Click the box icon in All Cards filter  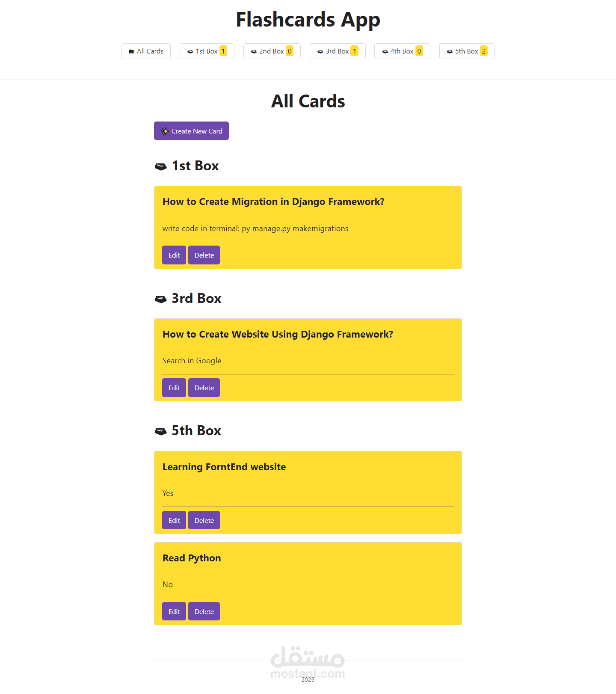pyautogui.click(x=131, y=51)
